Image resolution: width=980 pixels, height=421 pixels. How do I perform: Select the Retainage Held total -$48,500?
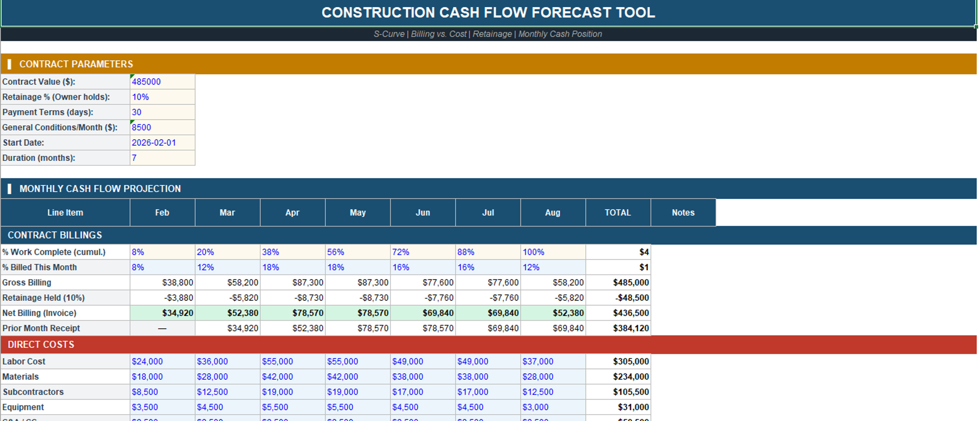[618, 298]
